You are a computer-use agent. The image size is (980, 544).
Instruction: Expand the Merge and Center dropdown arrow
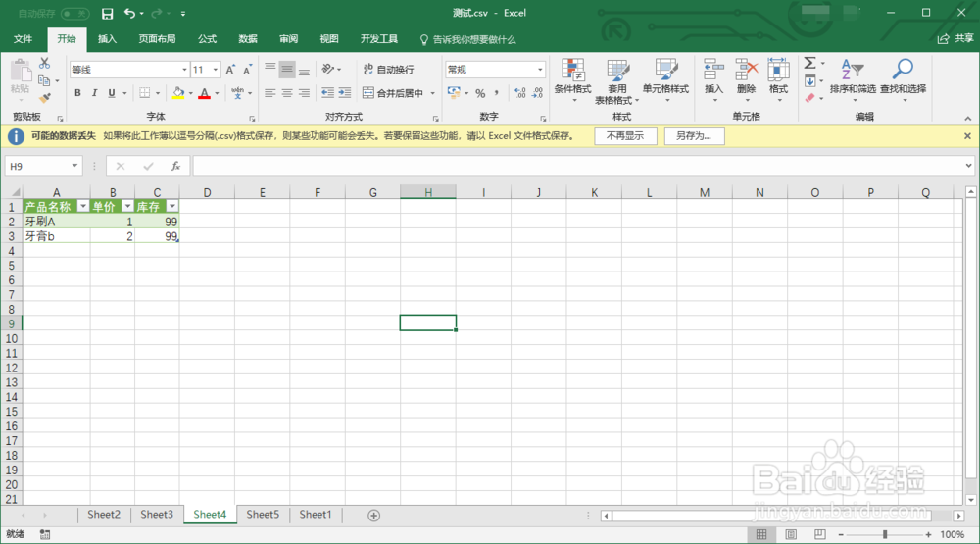(432, 93)
